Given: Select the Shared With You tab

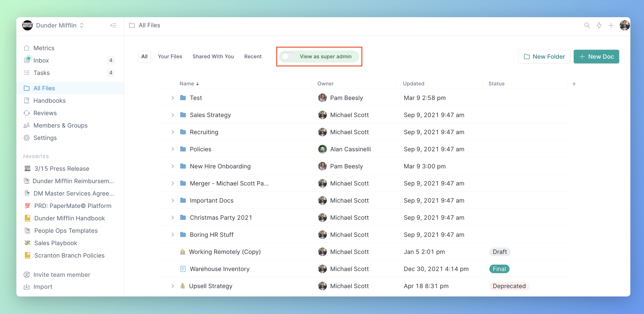Looking at the screenshot, I should 213,56.
